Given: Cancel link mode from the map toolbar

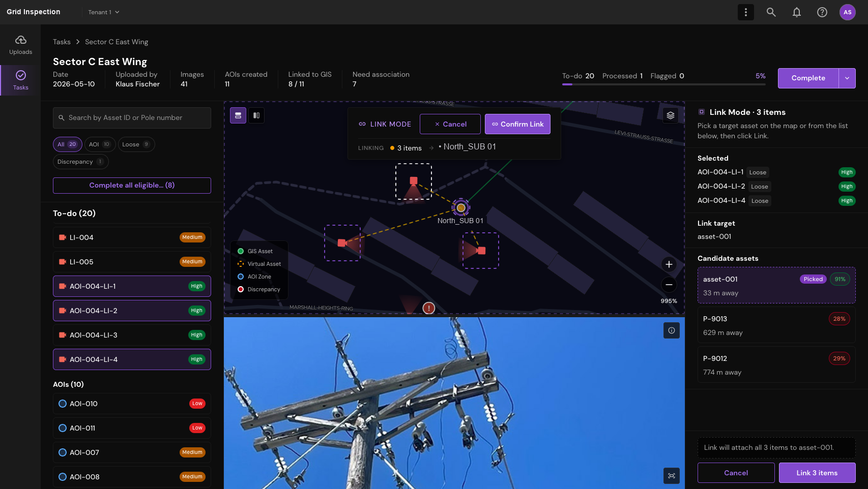Looking at the screenshot, I should point(450,124).
